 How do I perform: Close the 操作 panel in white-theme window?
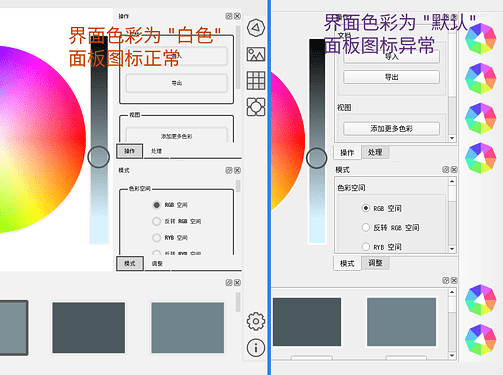click(237, 16)
